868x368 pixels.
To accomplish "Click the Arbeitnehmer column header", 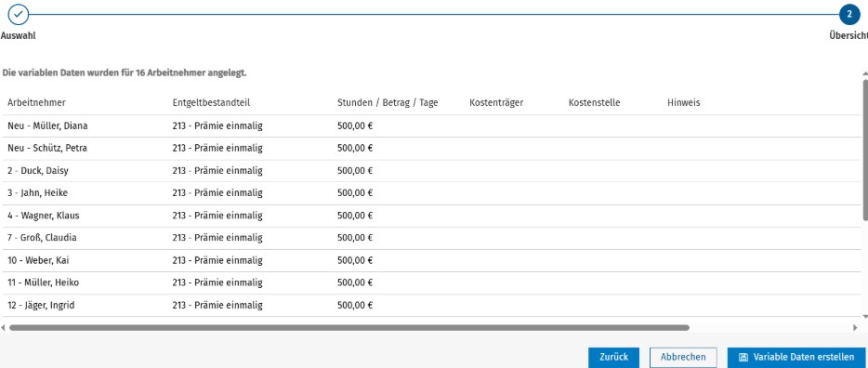I will click(36, 103).
